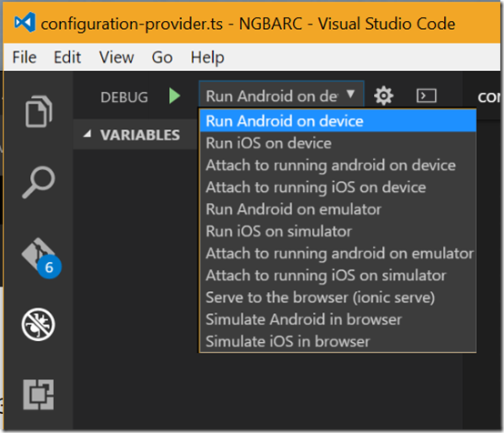The width and height of the screenshot is (504, 433).
Task: Select Run iOS on simulator
Action: coord(338,231)
